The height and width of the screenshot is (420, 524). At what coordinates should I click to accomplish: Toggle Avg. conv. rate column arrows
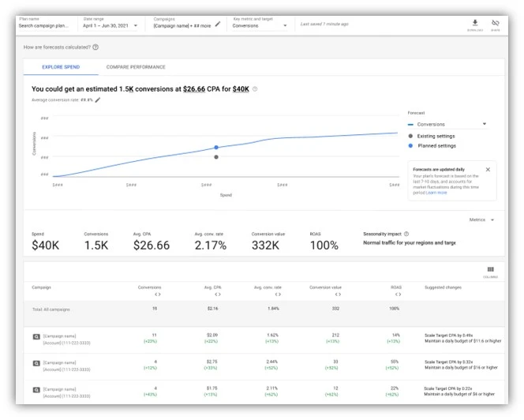click(x=278, y=294)
